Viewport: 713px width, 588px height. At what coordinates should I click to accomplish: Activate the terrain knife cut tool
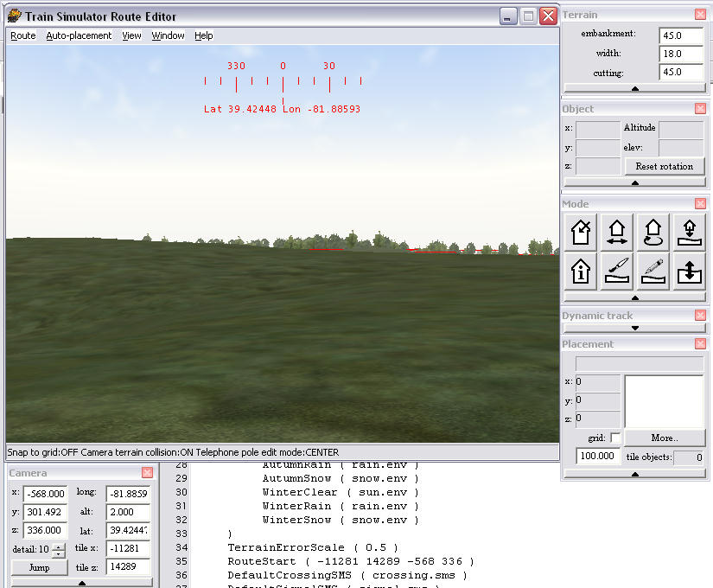(x=616, y=272)
